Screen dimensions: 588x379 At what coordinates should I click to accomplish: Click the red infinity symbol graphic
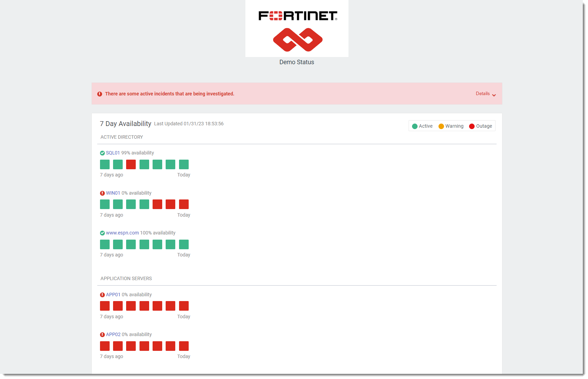[297, 40]
